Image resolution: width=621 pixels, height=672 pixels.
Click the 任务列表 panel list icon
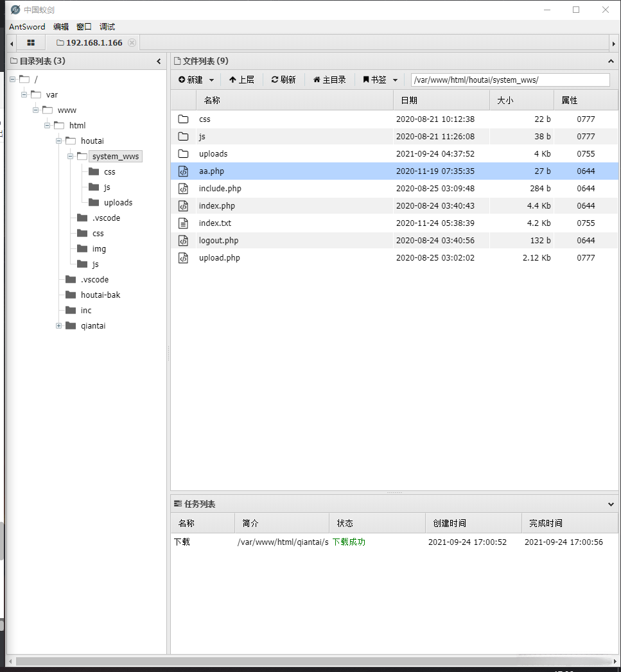(x=177, y=504)
